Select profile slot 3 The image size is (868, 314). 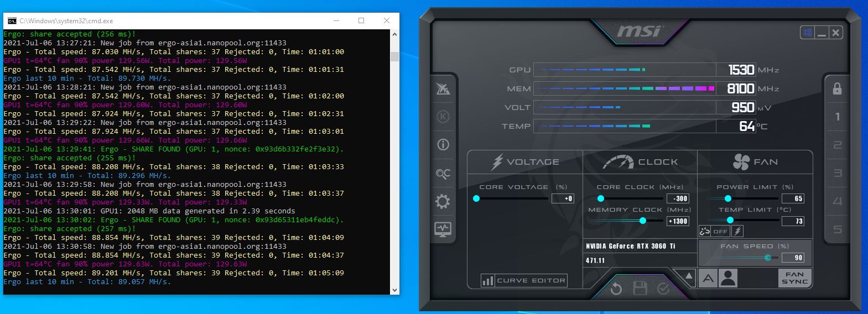[x=837, y=173]
